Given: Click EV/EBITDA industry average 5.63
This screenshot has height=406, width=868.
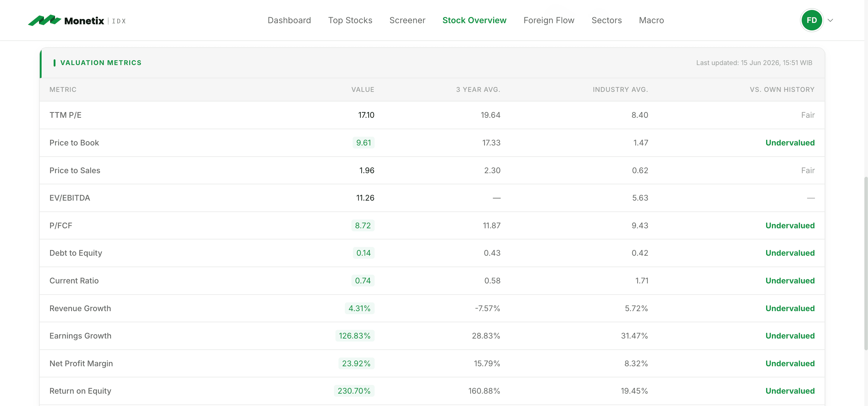Looking at the screenshot, I should 640,198.
